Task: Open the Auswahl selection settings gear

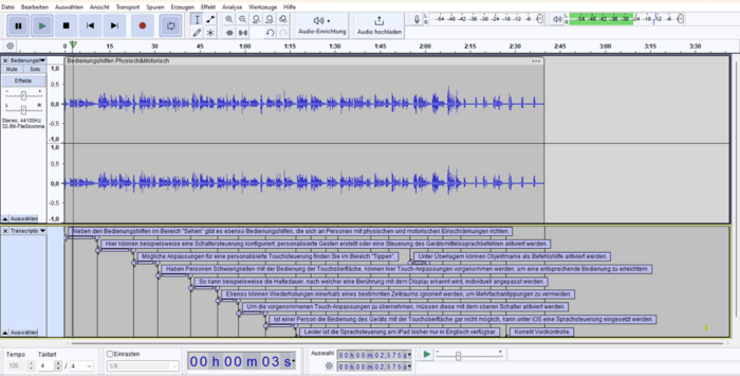Action: (x=329, y=366)
